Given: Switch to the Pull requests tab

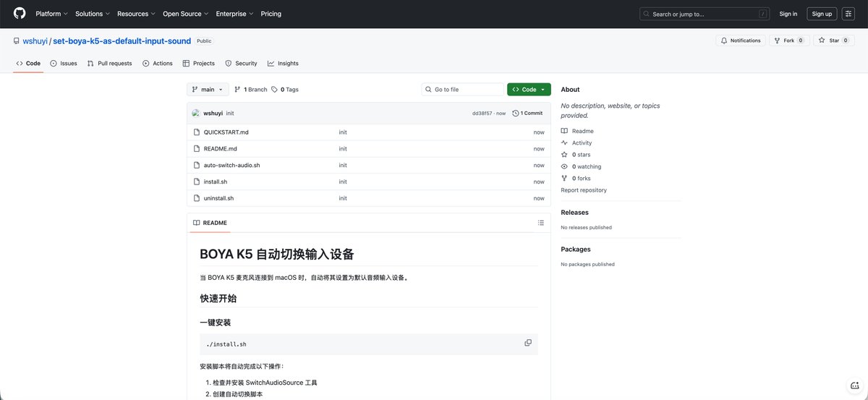Looking at the screenshot, I should pos(109,63).
